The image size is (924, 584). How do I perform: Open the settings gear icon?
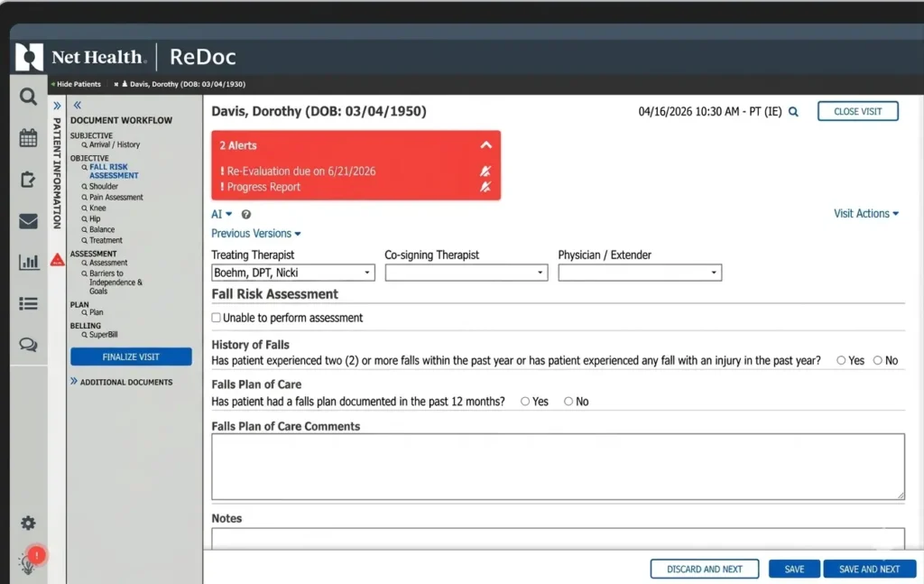28,523
